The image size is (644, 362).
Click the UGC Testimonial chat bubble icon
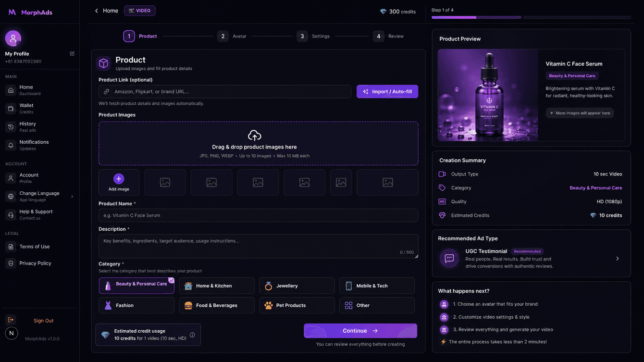(x=449, y=259)
